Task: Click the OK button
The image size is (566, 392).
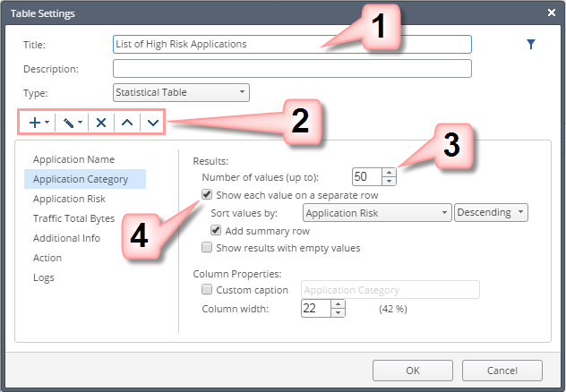Action: [412, 370]
